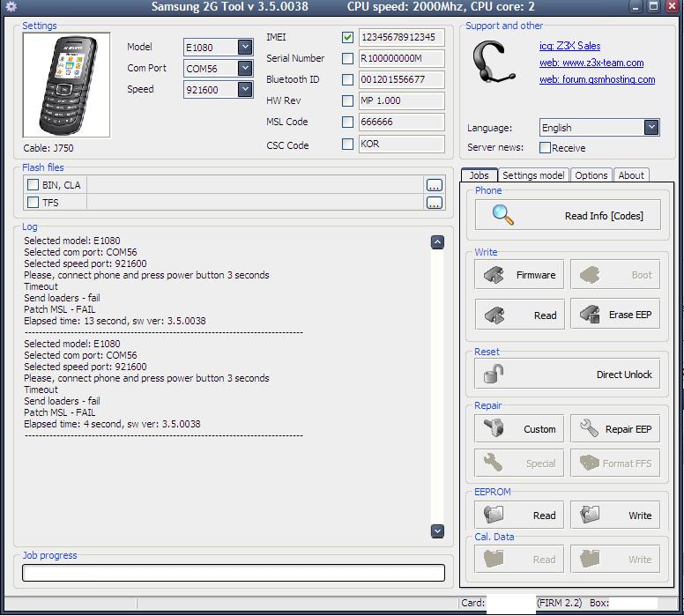Viewport: 684px width, 616px height.
Task: Click the Erase EEP button
Action: pos(615,314)
